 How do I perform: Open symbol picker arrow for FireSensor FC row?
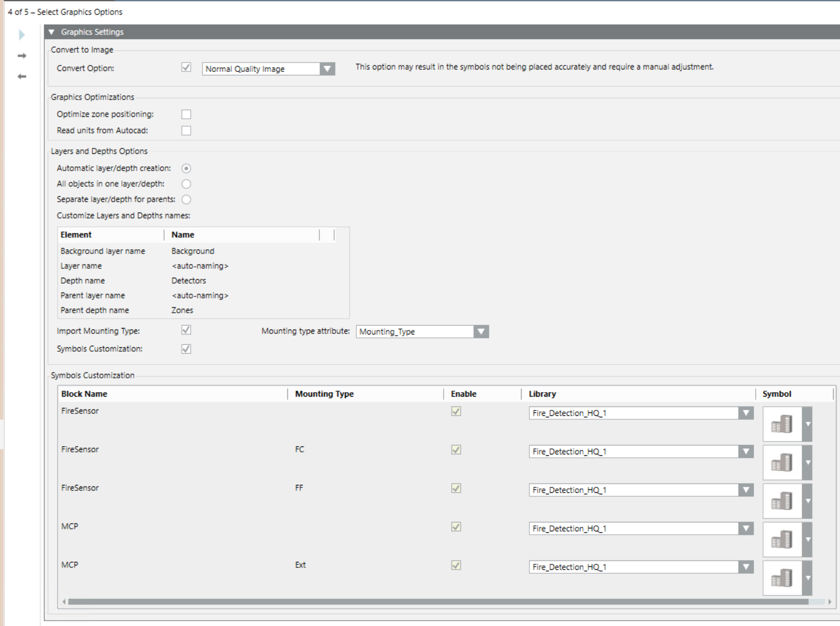807,462
